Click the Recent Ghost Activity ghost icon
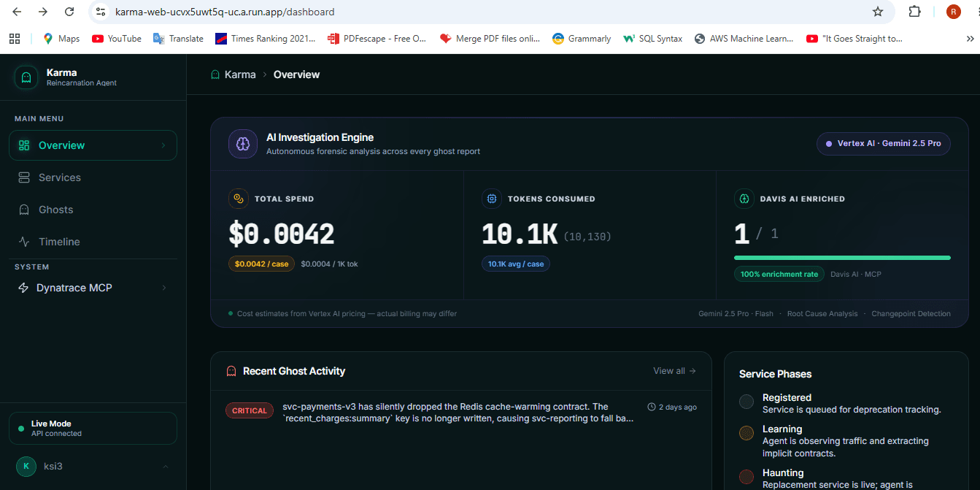This screenshot has height=490, width=980. point(231,371)
